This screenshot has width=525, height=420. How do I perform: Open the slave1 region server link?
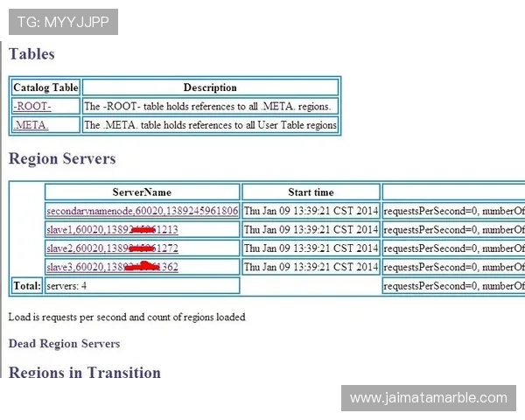coord(112,230)
